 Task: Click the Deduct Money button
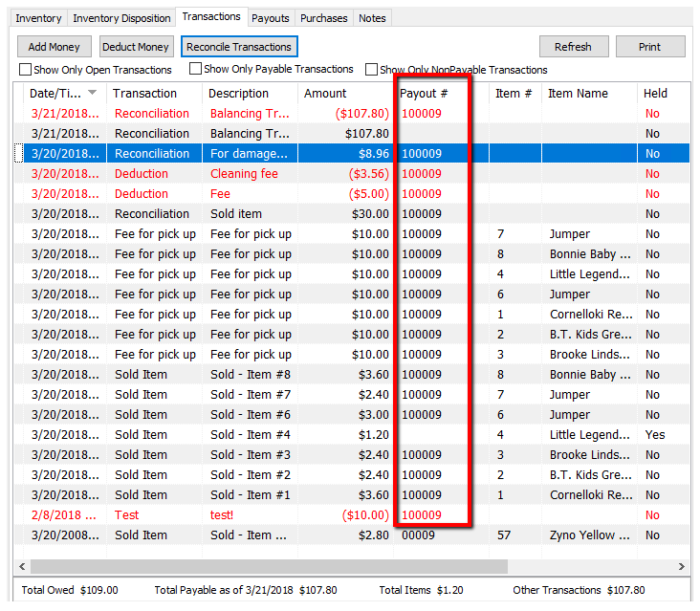click(136, 47)
